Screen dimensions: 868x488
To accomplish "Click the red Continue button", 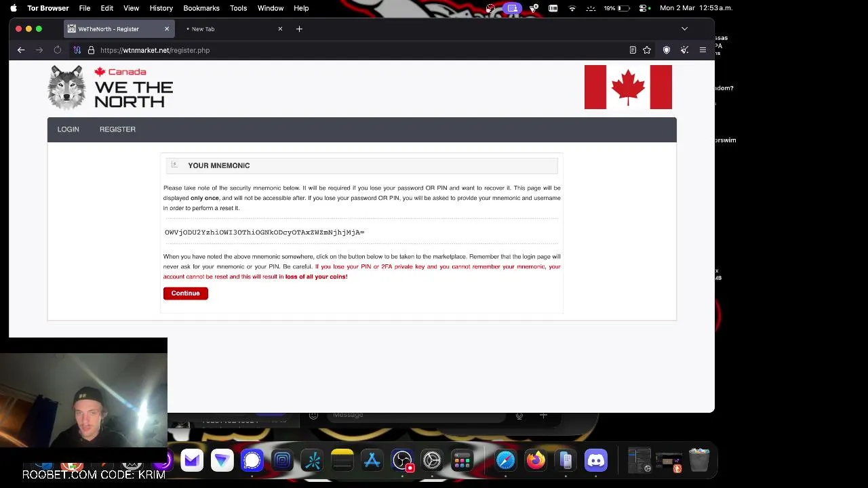I will coord(185,293).
